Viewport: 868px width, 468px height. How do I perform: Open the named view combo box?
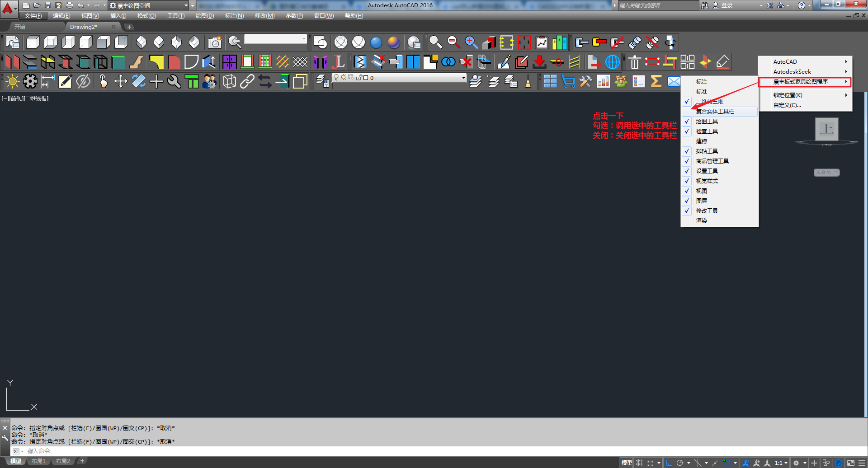276,39
